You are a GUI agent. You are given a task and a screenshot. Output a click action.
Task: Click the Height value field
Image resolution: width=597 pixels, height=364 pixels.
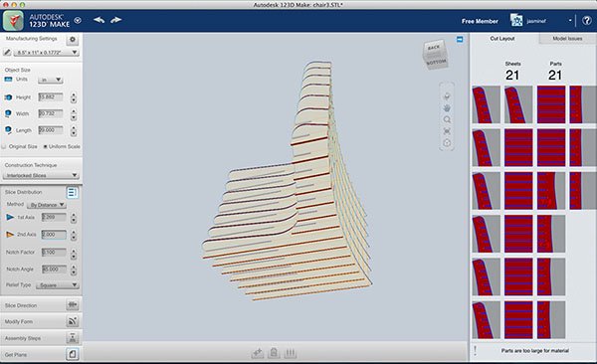tap(51, 97)
